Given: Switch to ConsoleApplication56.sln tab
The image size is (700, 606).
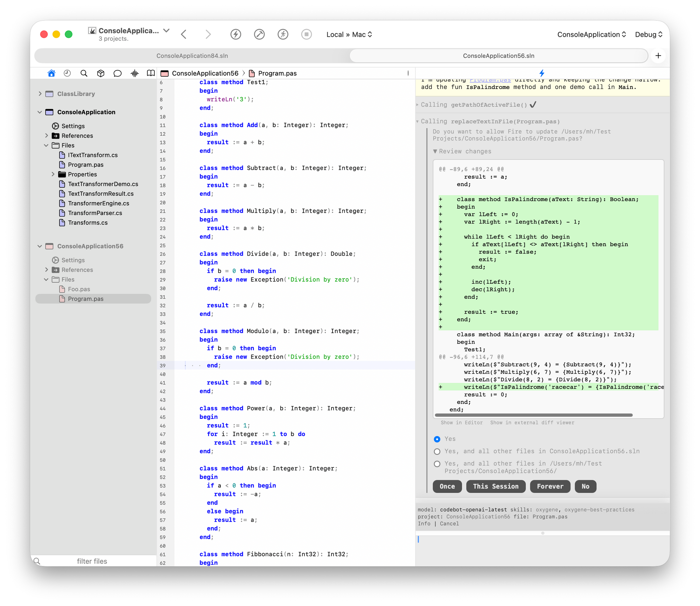Looking at the screenshot, I should point(499,56).
